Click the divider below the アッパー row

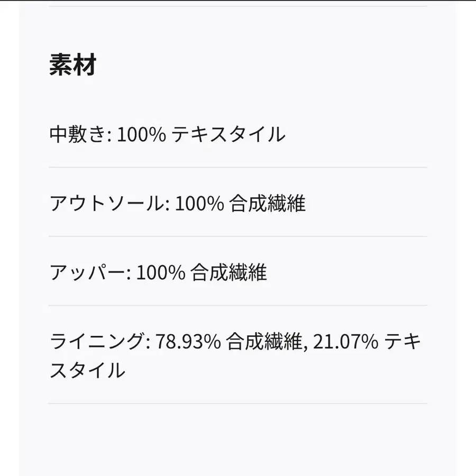coord(237,306)
